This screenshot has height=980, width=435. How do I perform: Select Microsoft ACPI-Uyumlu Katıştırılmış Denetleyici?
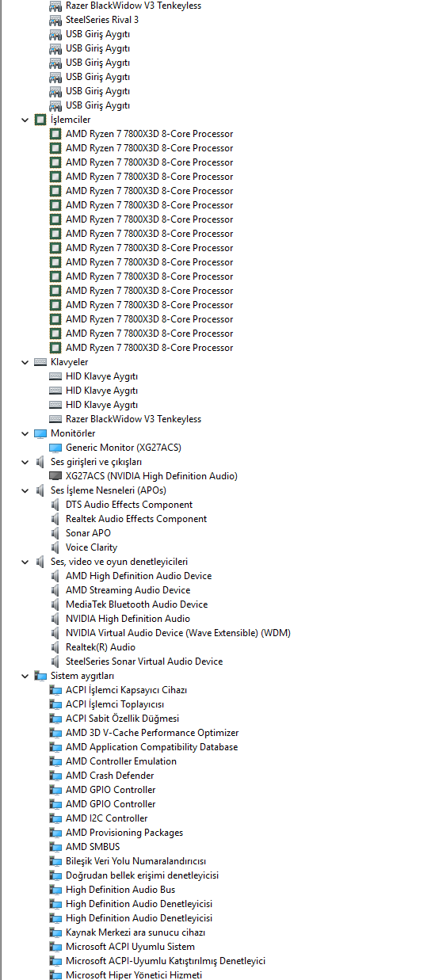point(166,961)
